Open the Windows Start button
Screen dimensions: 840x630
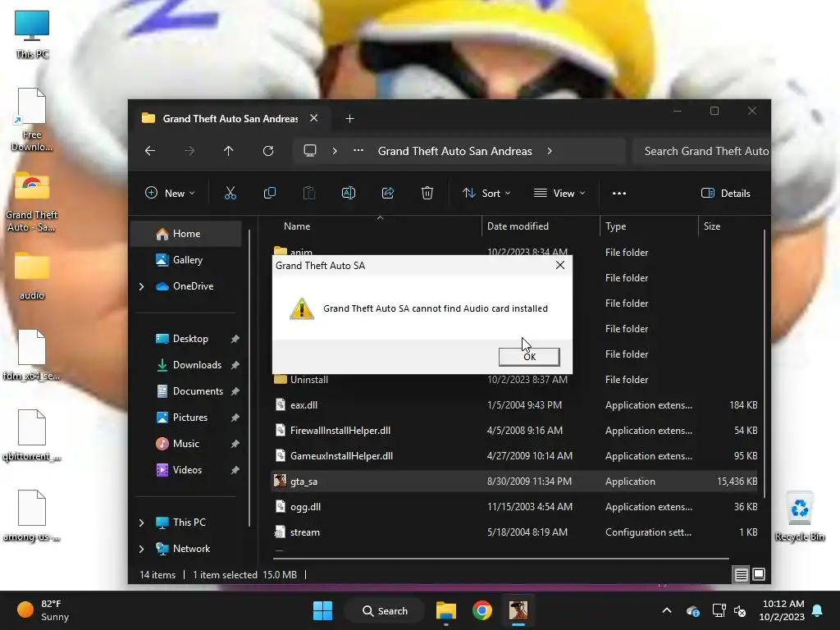click(322, 610)
